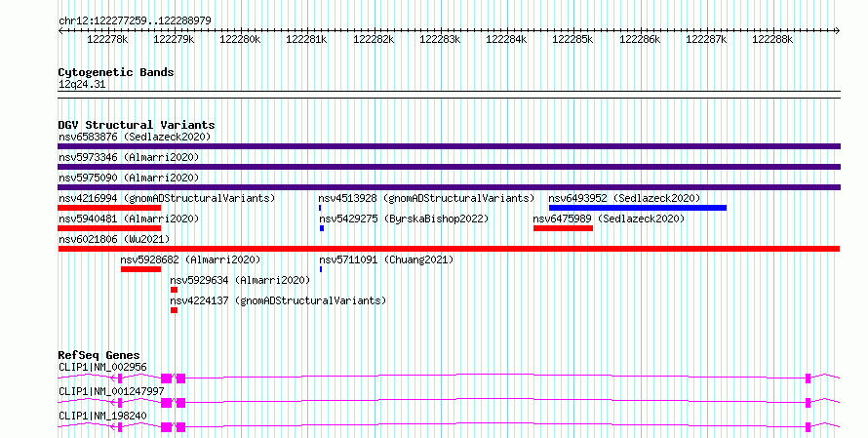Click the 122284k ruler tick label
The width and height of the screenshot is (868, 438).
coord(506,39)
